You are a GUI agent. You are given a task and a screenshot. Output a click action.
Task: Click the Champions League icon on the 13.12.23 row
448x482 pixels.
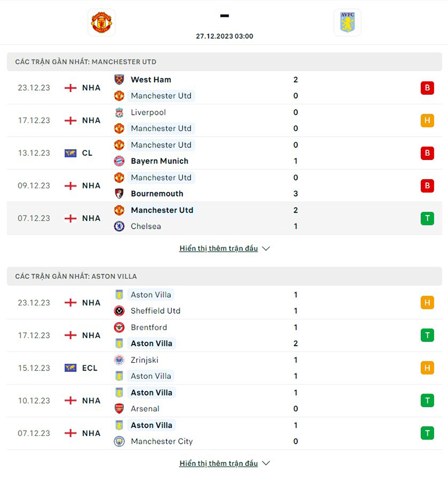[70, 152]
